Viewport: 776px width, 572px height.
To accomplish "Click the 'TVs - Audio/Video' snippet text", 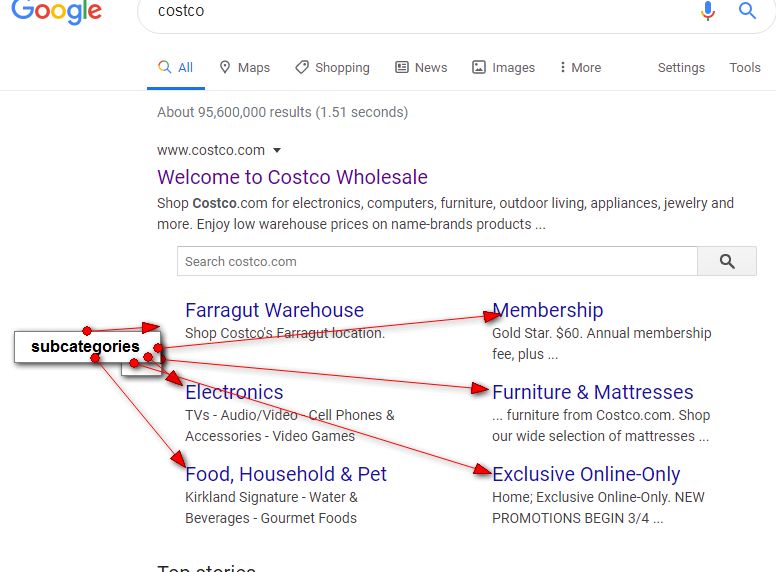I will click(x=242, y=415).
